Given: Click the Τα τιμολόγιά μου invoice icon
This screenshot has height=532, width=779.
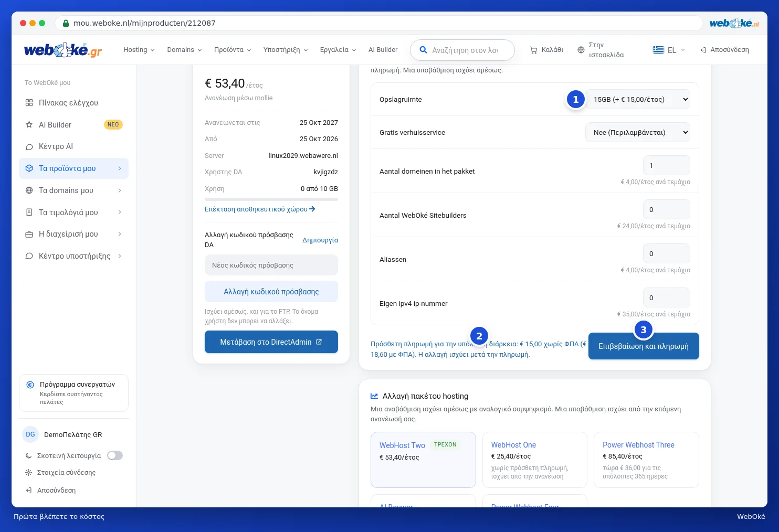Looking at the screenshot, I should point(29,212).
